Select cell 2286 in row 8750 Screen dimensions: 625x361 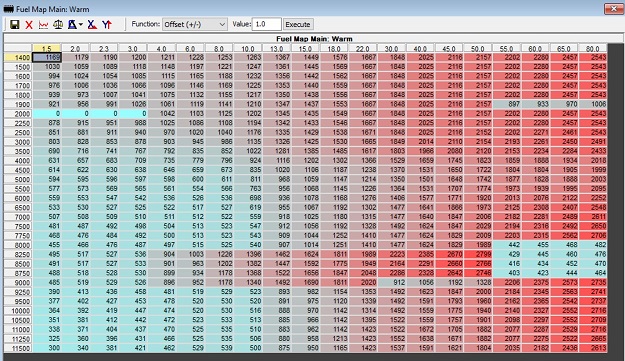391,273
